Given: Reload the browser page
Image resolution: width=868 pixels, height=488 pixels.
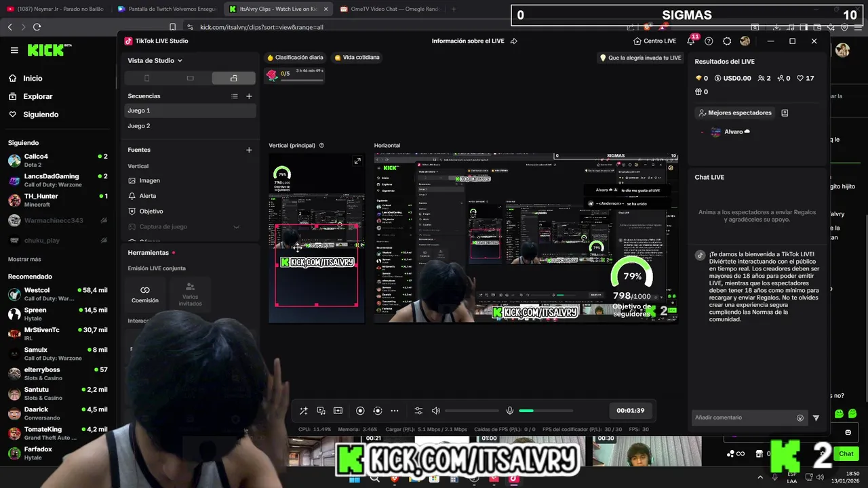Looking at the screenshot, I should pyautogui.click(x=37, y=27).
